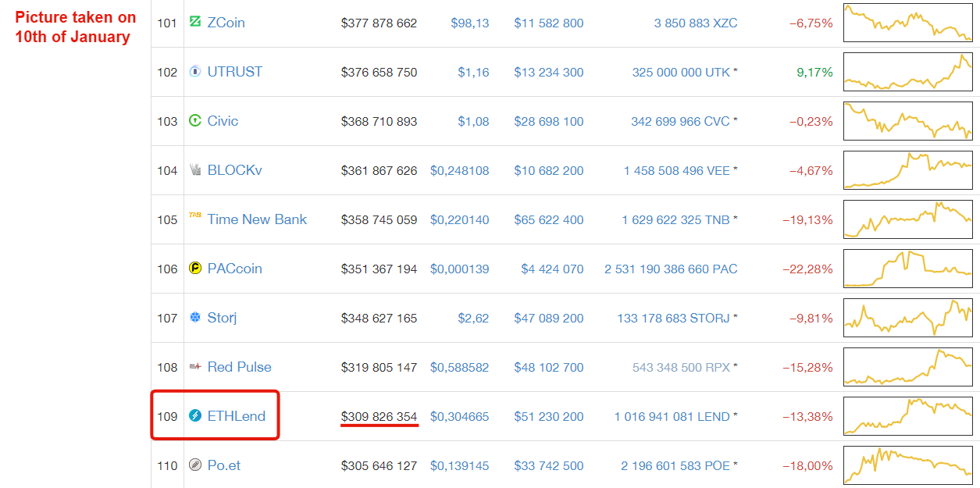This screenshot has height=488, width=980.
Task: Click Storj volume $47 089 200
Action: tap(549, 319)
